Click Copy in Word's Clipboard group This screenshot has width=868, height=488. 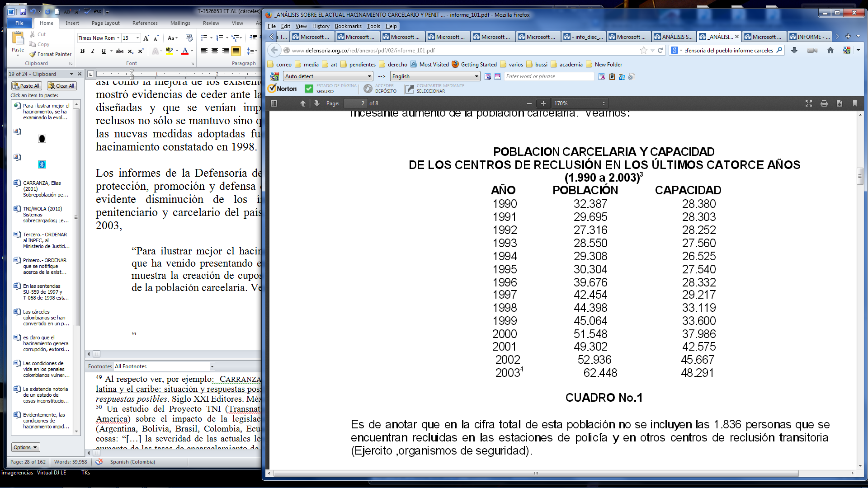pyautogui.click(x=39, y=44)
